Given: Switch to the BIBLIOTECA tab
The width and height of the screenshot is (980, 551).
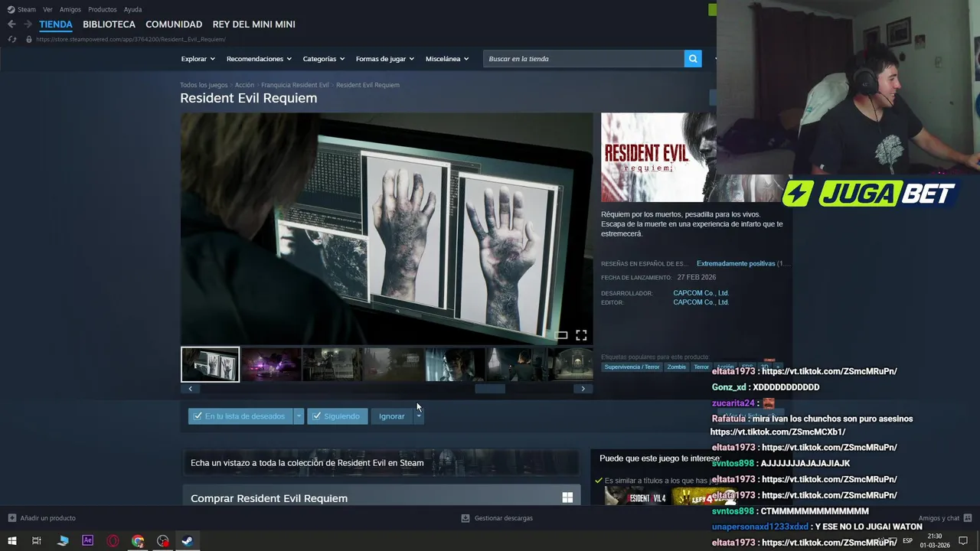Looking at the screenshot, I should (109, 24).
